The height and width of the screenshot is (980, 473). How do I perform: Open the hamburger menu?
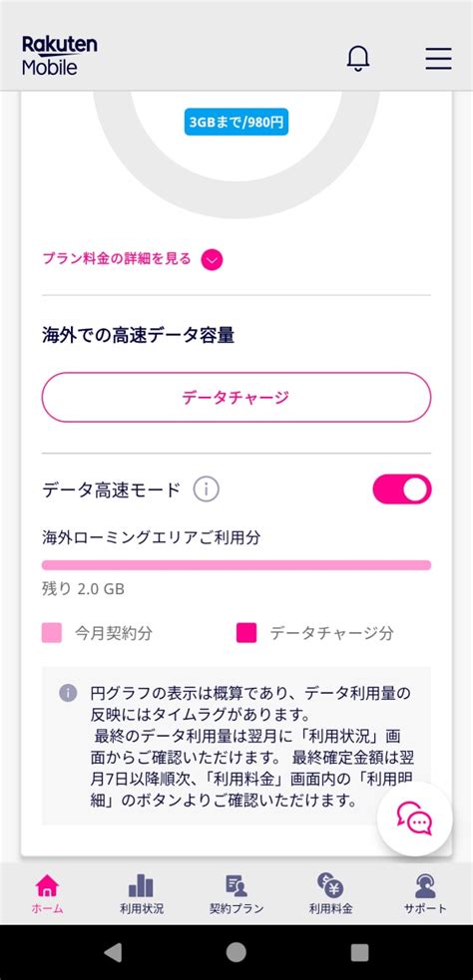439,58
